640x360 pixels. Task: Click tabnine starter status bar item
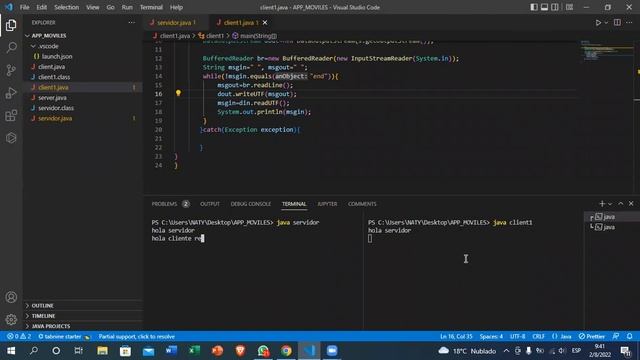point(64,336)
